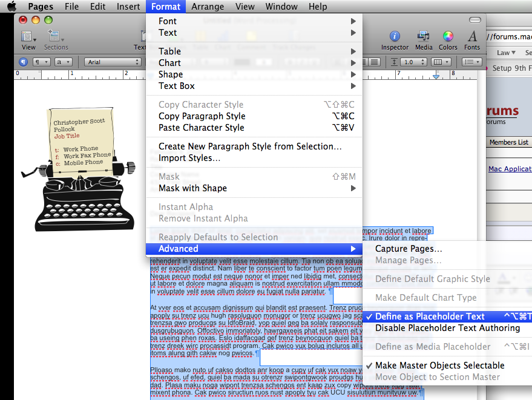Click the toolbar hide pill button
Viewport: 532px width, 400px height.
475,20
